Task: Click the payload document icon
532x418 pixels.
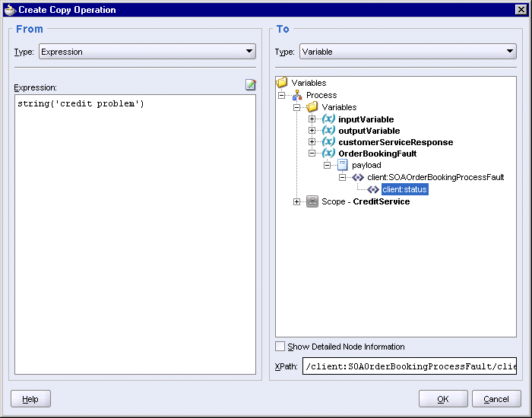Action: tap(342, 165)
